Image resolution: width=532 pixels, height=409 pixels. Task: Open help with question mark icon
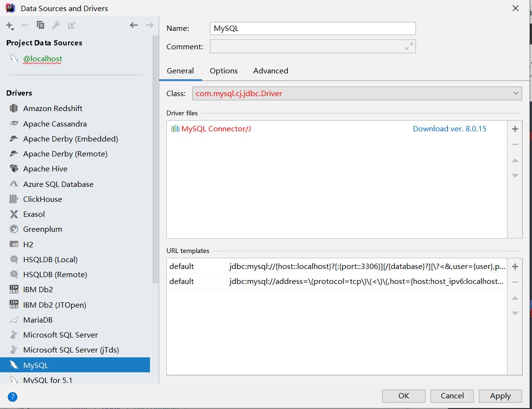click(x=12, y=396)
